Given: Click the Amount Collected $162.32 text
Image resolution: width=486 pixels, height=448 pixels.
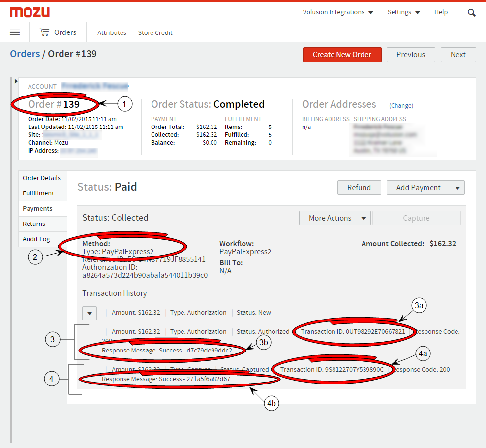Looking at the screenshot, I should point(408,244).
